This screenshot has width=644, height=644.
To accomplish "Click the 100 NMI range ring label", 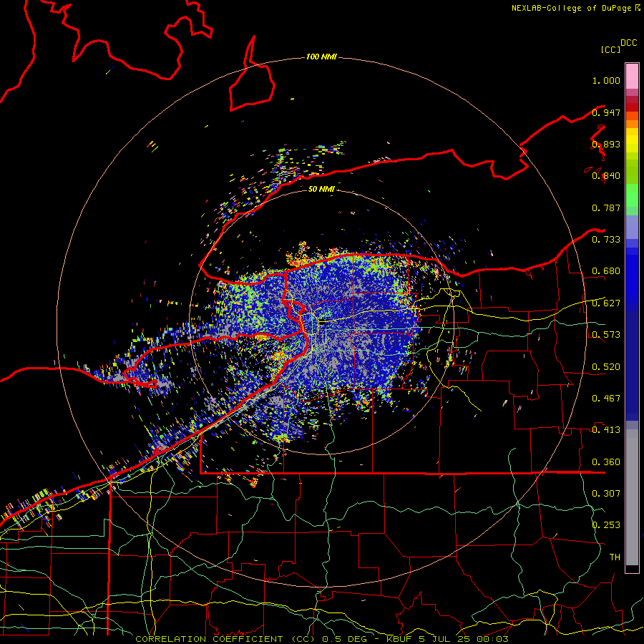I will (x=321, y=57).
